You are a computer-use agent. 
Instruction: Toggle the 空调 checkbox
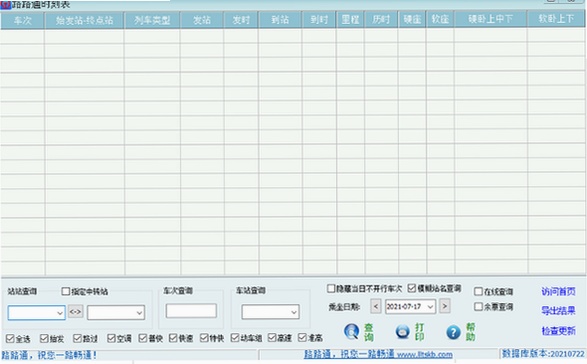click(x=111, y=339)
